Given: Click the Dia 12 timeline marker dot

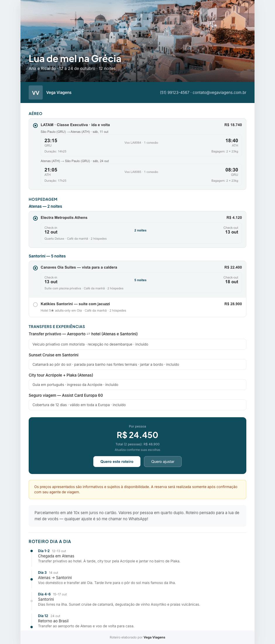Looking at the screenshot, I should [x=32, y=627].
